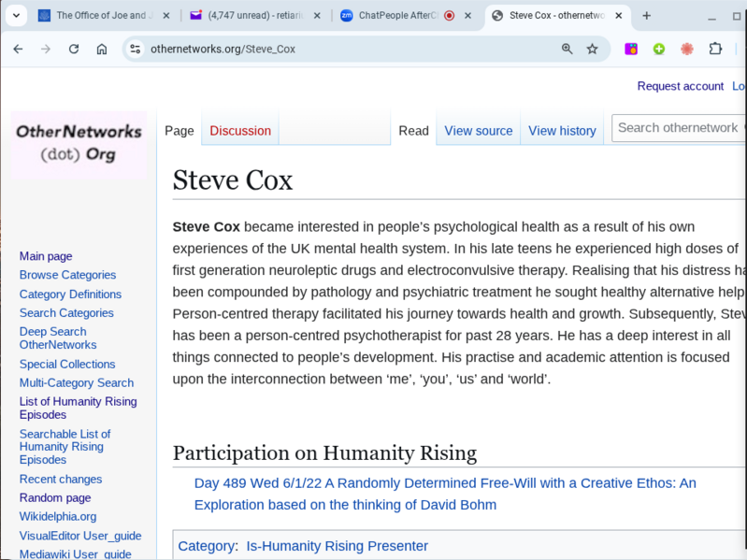
Task: Open Special Collections sidebar link
Action: pyautogui.click(x=67, y=365)
